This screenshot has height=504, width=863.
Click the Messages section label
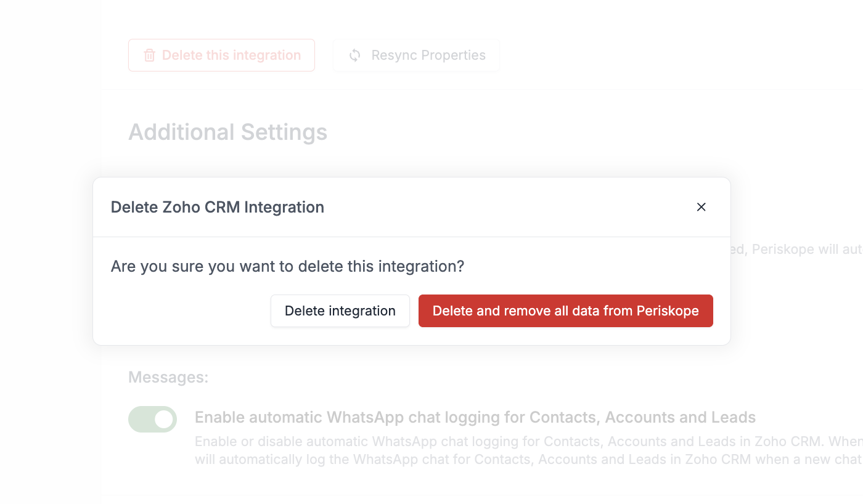(168, 377)
